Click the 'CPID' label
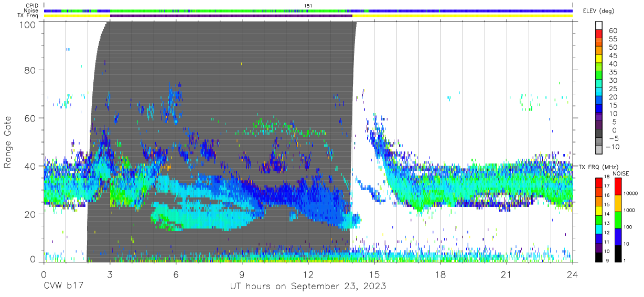The height and width of the screenshot is (297, 644). (32, 6)
